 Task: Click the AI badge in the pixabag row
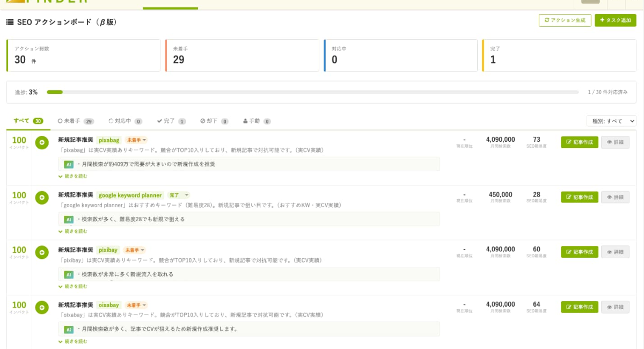coord(68,164)
